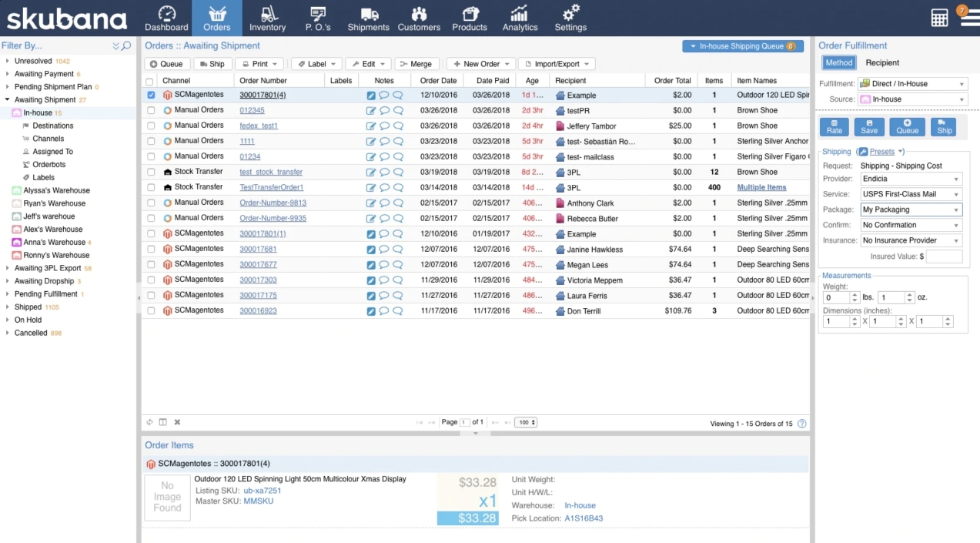This screenshot has width=980, height=543.
Task: Open notes for the order numbered 012345
Action: [x=386, y=110]
